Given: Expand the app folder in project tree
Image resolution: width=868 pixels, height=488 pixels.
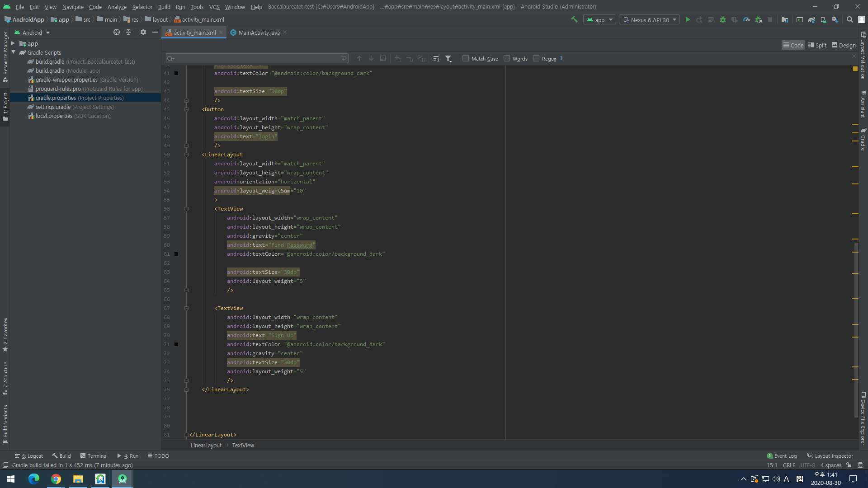Looking at the screenshot, I should pyautogui.click(x=13, y=44).
